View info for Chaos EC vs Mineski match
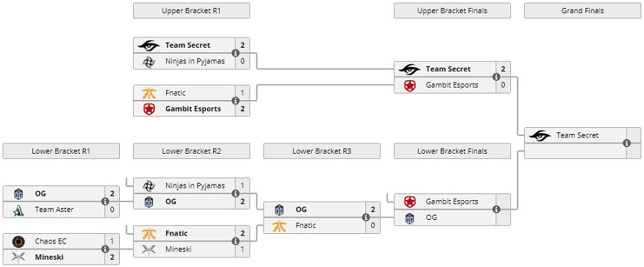The width and height of the screenshot is (644, 267). point(105,249)
